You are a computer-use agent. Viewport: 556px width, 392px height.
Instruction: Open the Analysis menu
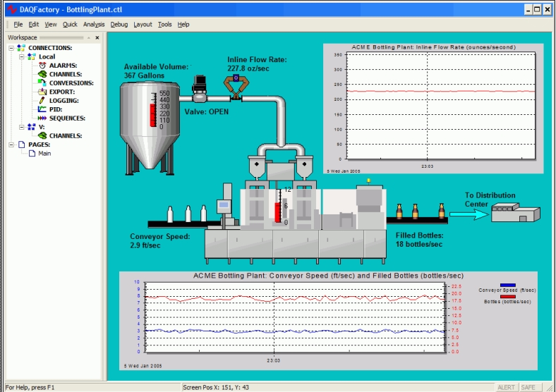pyautogui.click(x=94, y=24)
